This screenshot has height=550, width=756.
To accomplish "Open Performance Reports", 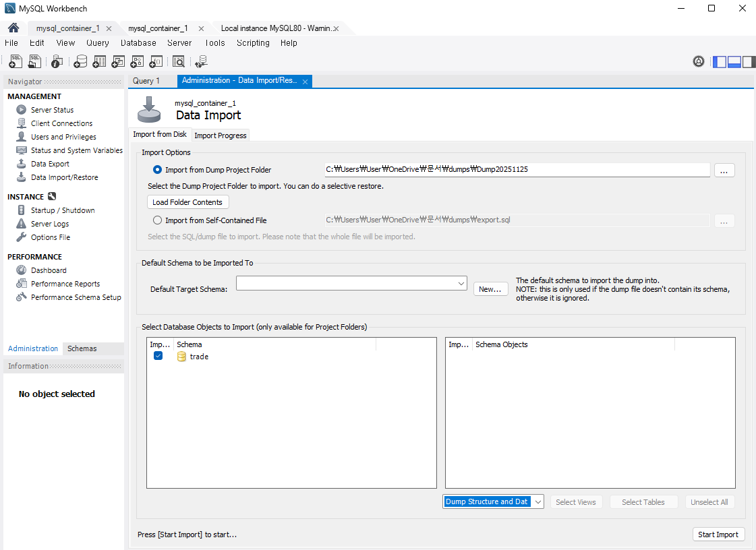I will 65,284.
